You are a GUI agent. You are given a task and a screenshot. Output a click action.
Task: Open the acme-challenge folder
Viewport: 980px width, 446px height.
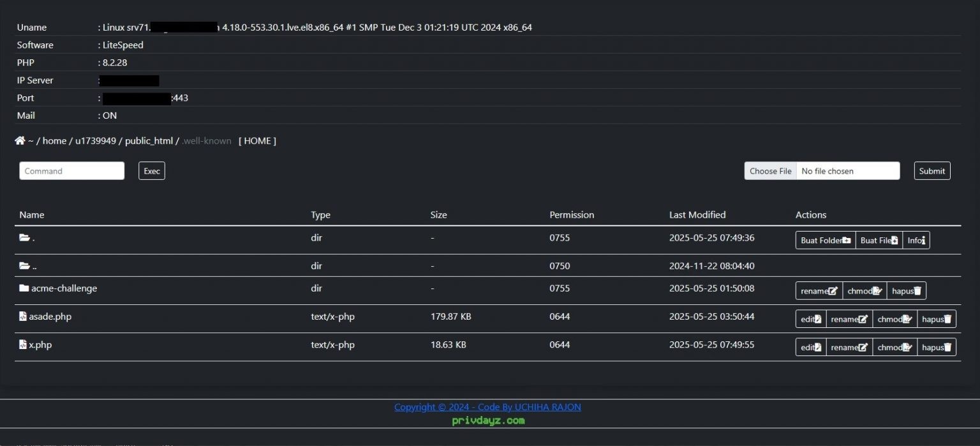(x=64, y=288)
